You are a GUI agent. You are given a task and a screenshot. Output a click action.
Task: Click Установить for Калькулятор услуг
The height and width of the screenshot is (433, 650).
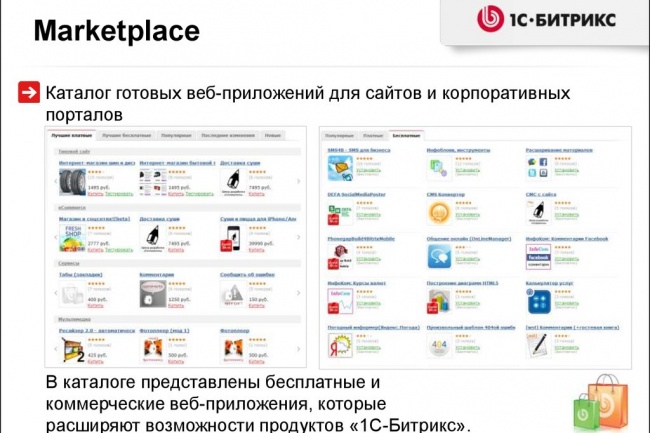(x=567, y=304)
